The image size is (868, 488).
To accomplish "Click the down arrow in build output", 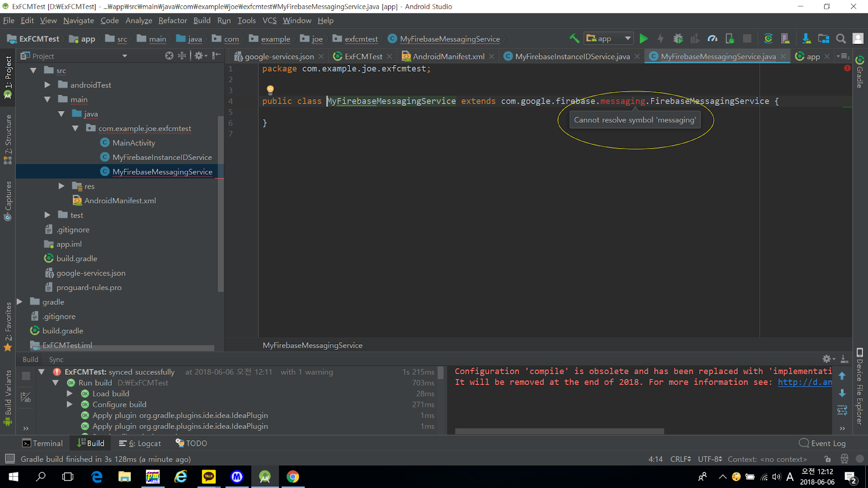I will (x=842, y=393).
